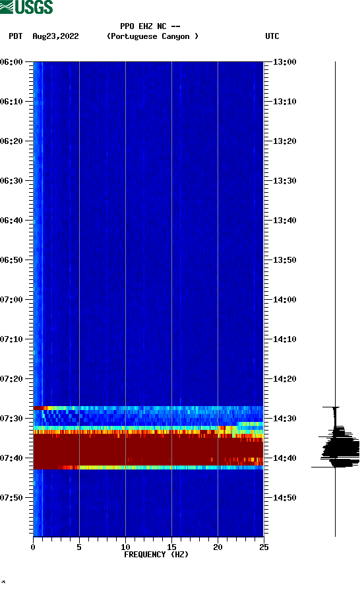
Task: Click the 06:30 PDT time label
Action: tap(12, 181)
